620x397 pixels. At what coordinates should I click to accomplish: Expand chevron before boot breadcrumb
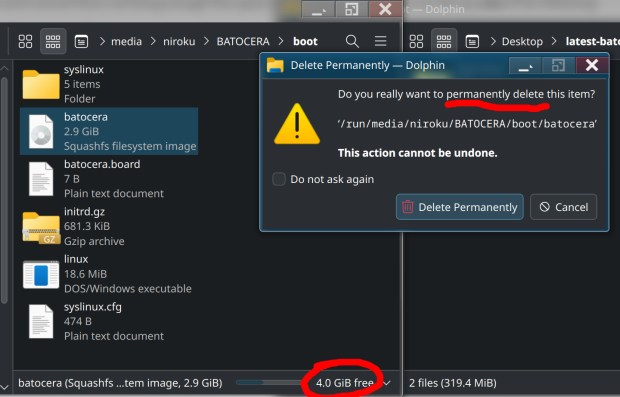pyautogui.click(x=281, y=41)
